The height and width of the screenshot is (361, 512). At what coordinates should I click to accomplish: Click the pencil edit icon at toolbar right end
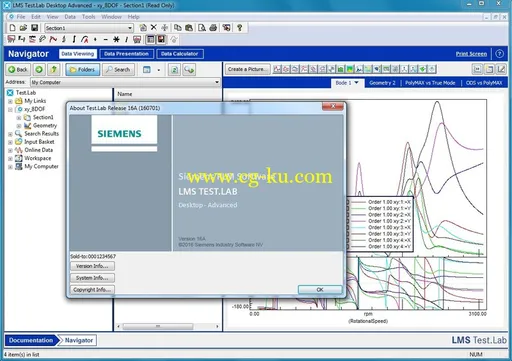coord(501,69)
